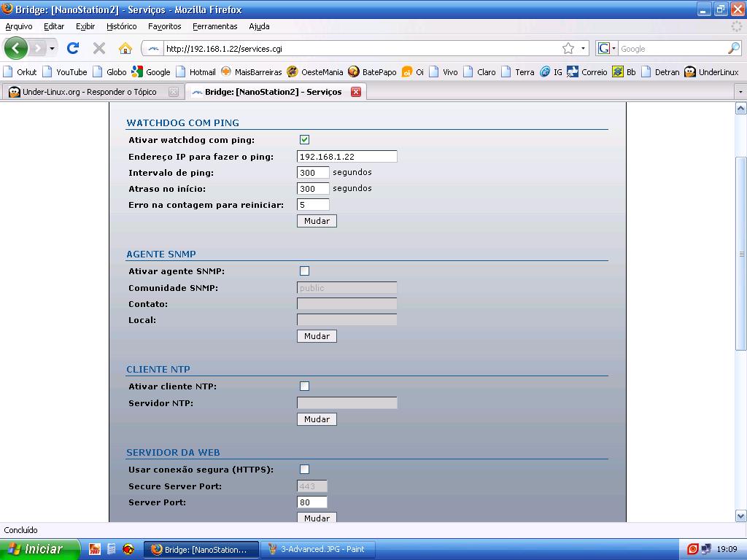The height and width of the screenshot is (560, 747).
Task: Close the Under-Linux.org tab
Action: tap(174, 92)
